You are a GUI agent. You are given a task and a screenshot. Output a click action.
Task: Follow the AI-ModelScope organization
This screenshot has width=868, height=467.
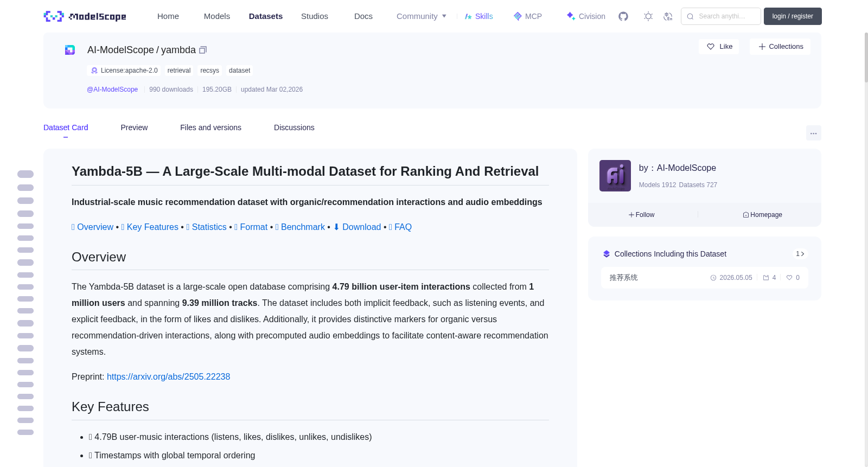[x=641, y=215]
